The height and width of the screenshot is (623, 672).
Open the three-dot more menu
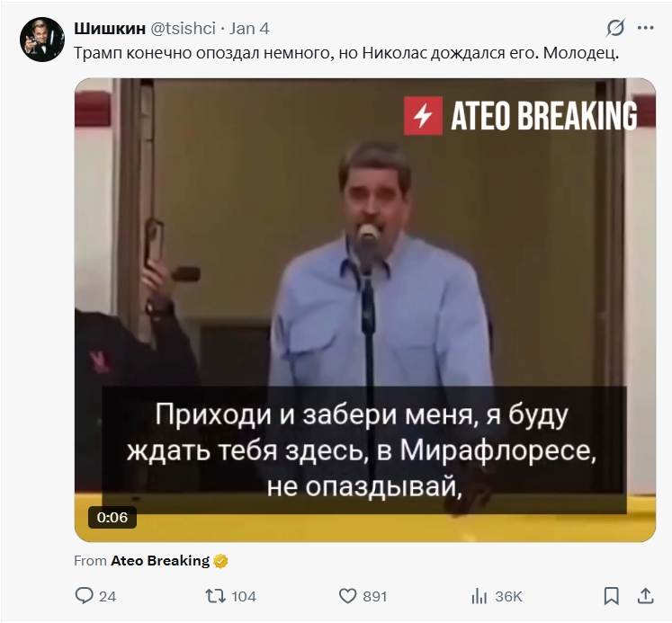click(x=645, y=28)
